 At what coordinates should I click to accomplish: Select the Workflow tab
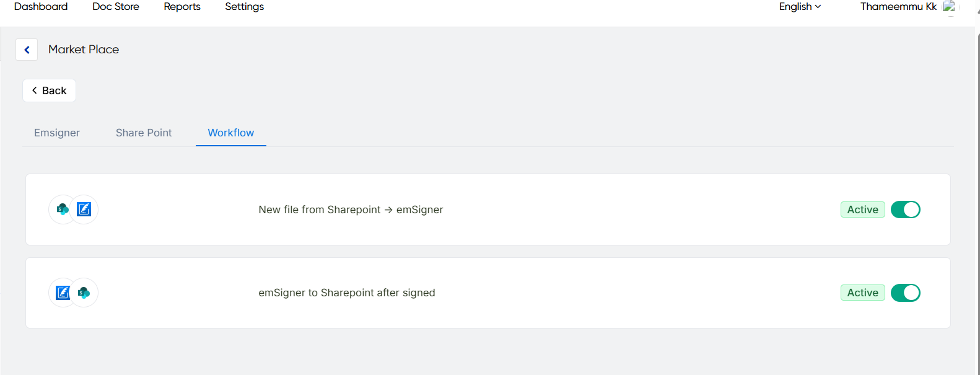231,133
